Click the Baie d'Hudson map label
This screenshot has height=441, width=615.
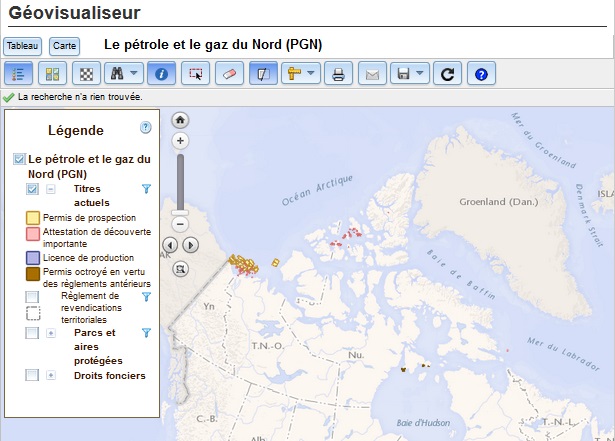coord(423,423)
